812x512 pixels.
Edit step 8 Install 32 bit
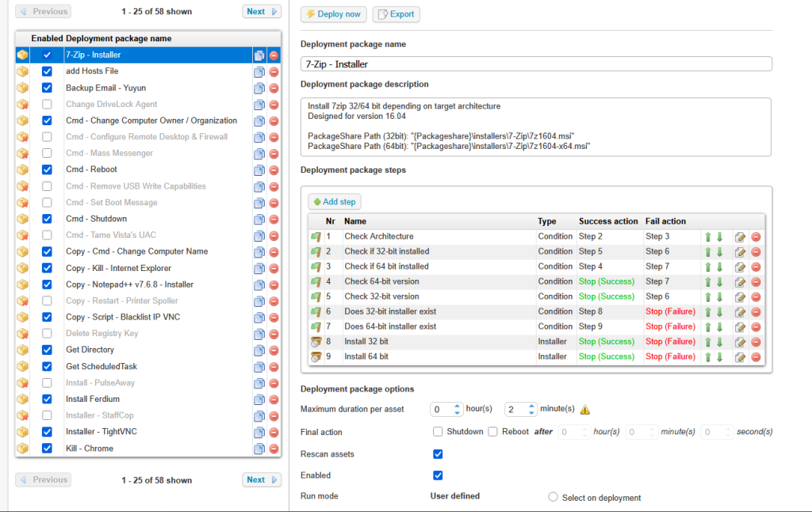pyautogui.click(x=740, y=342)
